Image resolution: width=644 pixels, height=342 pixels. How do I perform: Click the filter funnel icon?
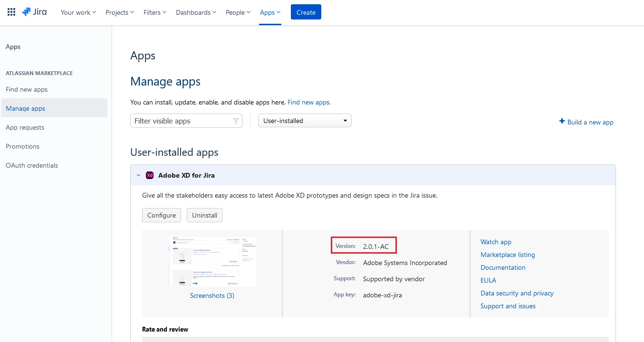[236, 121]
